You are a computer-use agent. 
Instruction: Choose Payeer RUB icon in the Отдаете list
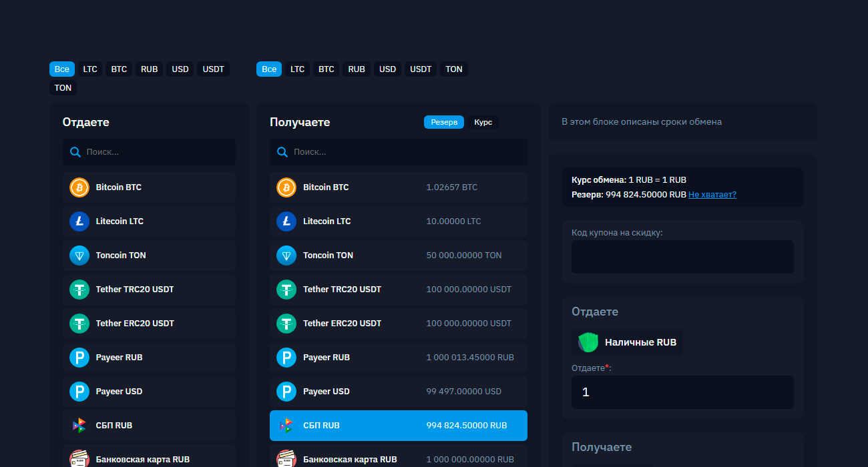pos(79,358)
